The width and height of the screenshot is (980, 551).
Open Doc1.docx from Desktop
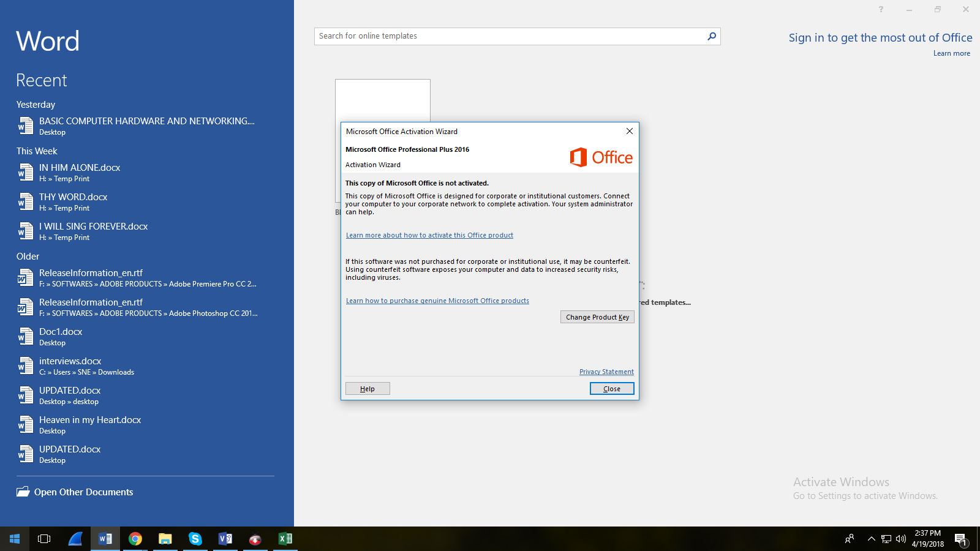tap(147, 337)
